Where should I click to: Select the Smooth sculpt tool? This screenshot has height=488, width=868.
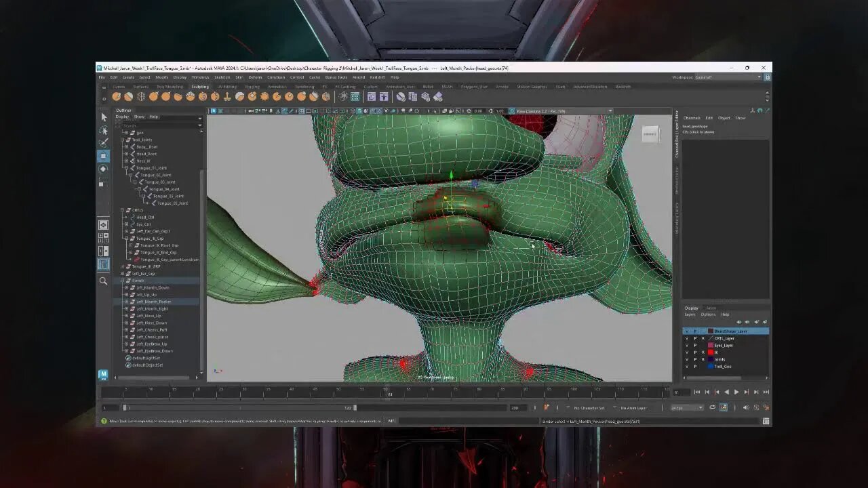[129, 97]
